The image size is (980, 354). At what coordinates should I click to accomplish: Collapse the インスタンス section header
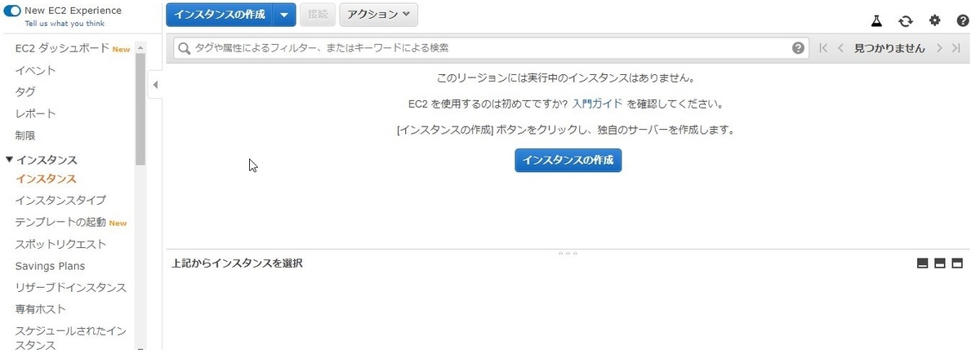pyautogui.click(x=41, y=160)
